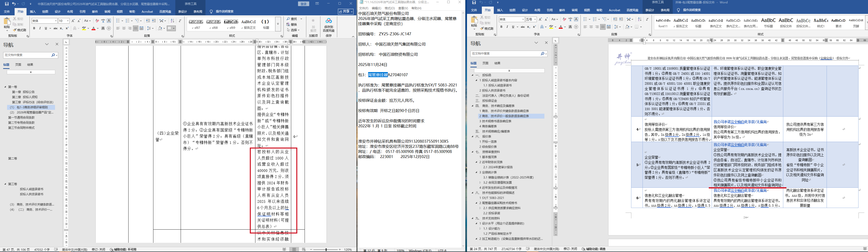Apply bullet list in left Word window
The image size is (868, 252).
pyautogui.click(x=118, y=21)
